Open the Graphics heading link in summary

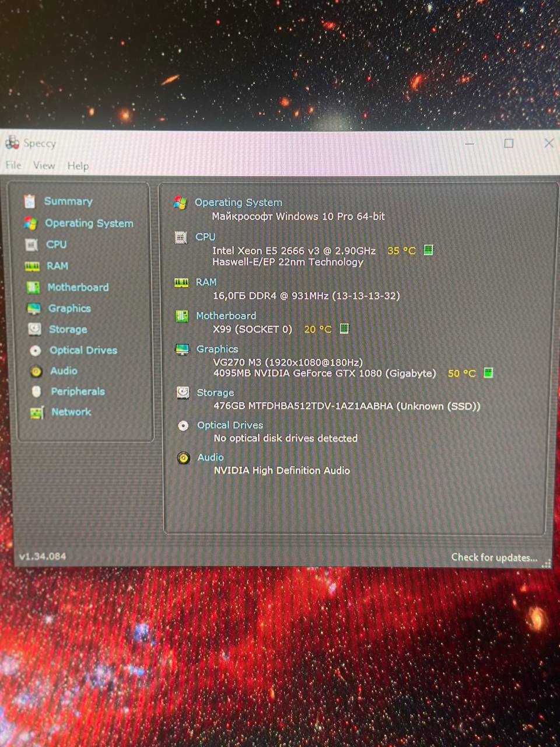point(217,349)
